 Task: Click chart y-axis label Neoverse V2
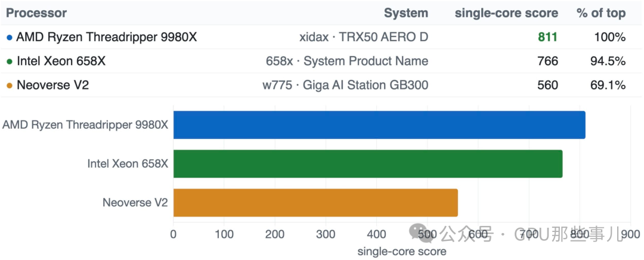click(135, 203)
